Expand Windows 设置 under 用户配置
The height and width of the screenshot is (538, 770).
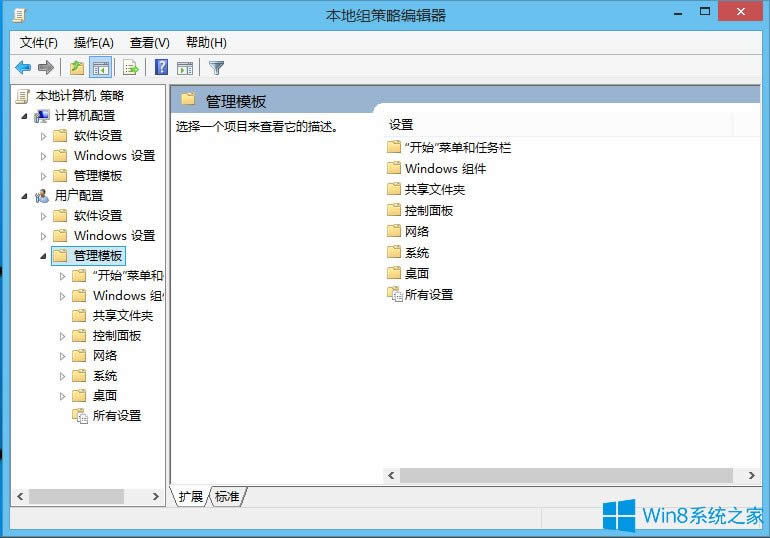click(x=43, y=236)
